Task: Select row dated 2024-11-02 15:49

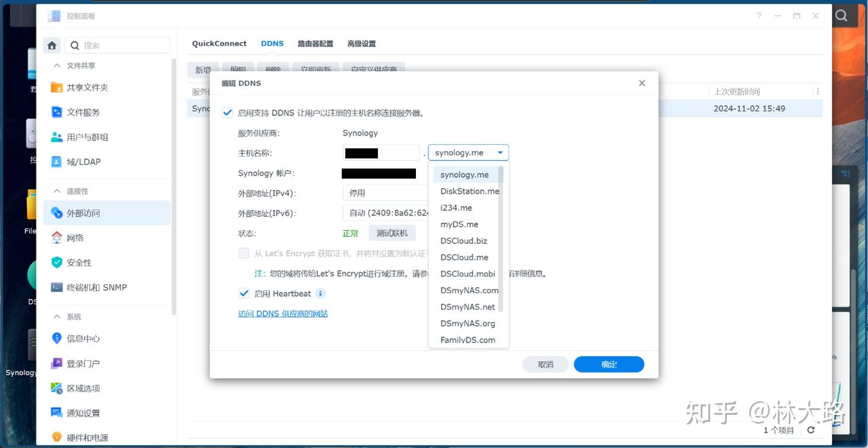Action: click(504, 109)
